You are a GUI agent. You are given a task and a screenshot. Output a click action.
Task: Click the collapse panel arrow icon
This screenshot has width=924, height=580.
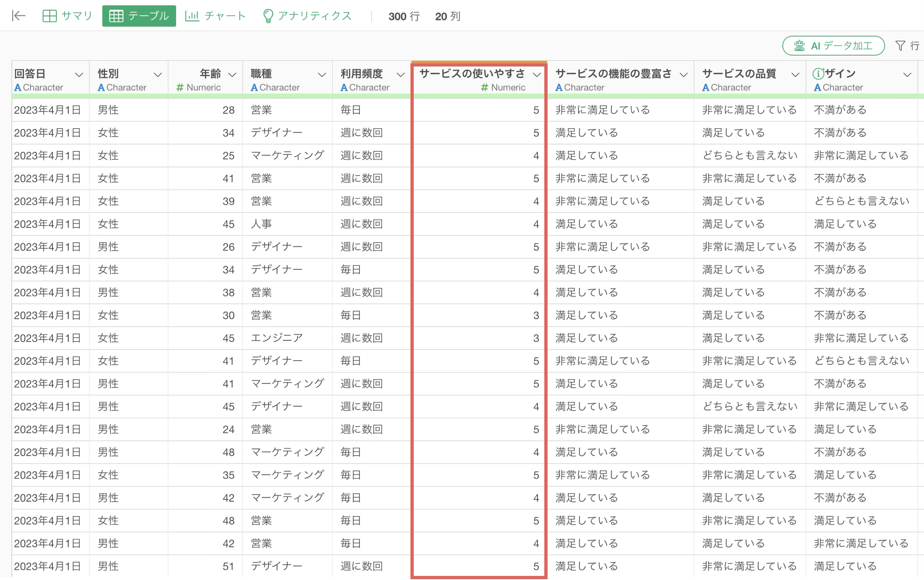[19, 16]
